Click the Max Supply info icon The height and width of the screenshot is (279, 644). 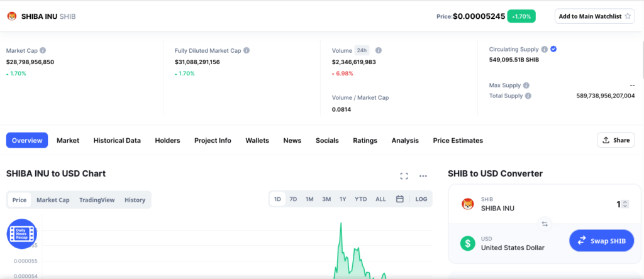[526, 85]
